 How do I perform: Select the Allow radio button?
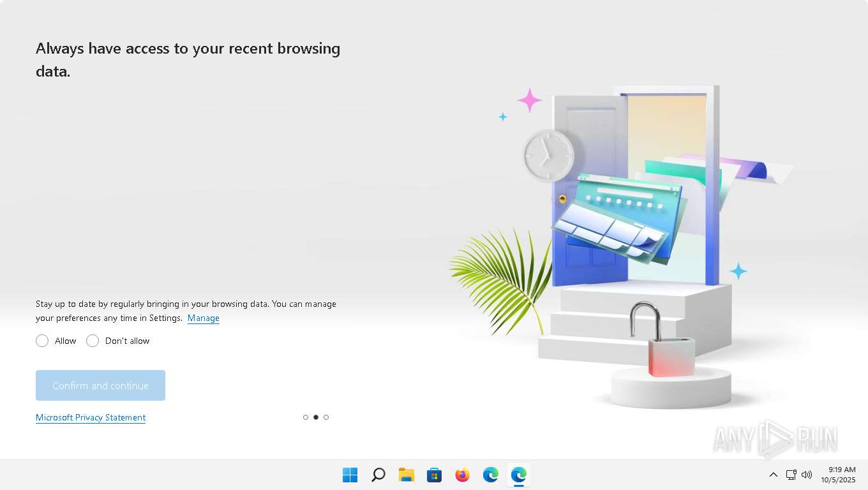click(42, 341)
